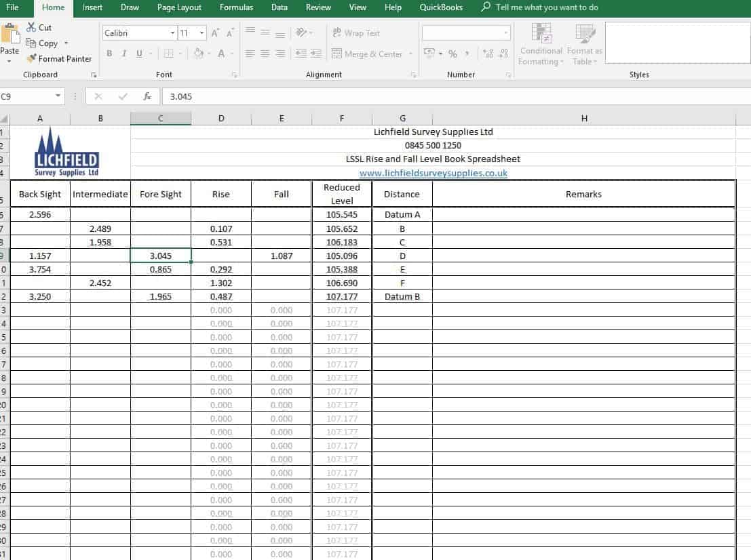Switch to the QuickBooks tab
This screenshot has width=751, height=560.
[x=441, y=7]
